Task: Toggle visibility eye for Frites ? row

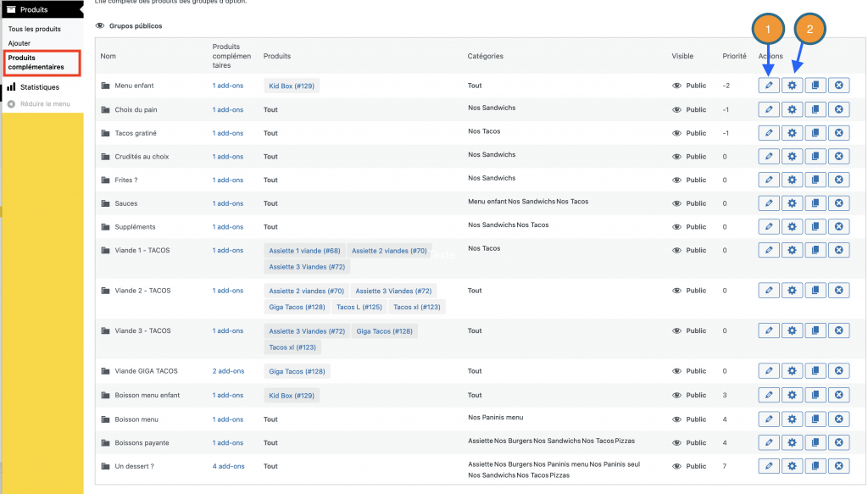Action: tap(676, 180)
